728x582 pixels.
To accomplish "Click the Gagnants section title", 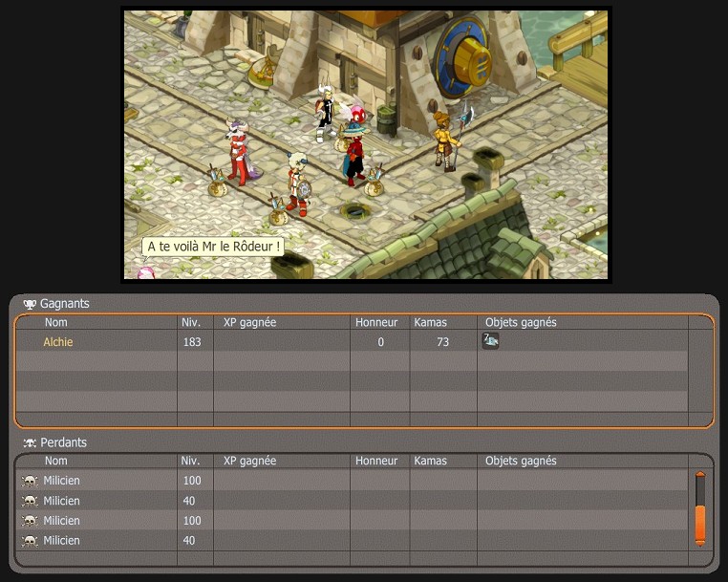I will (x=65, y=304).
